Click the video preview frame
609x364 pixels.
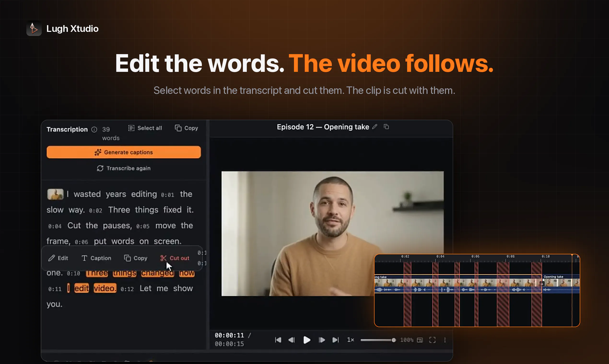point(333,233)
